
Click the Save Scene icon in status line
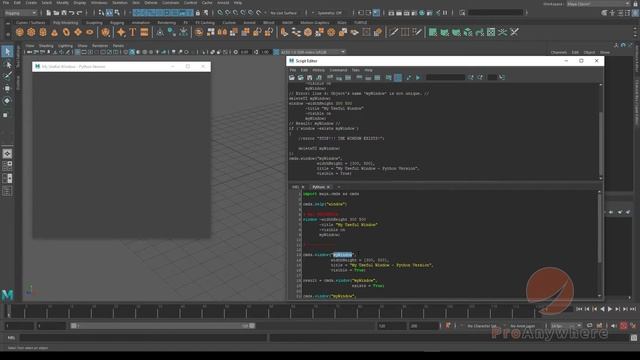click(64, 13)
